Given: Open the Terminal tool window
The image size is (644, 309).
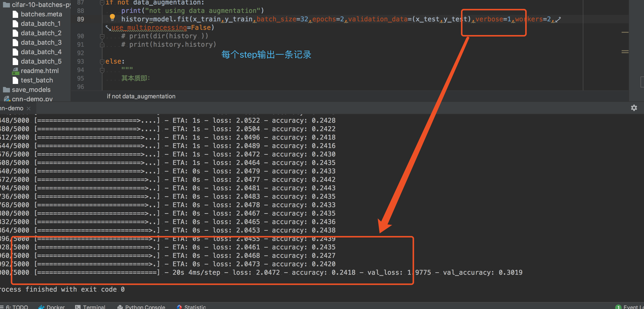Looking at the screenshot, I should [94, 307].
